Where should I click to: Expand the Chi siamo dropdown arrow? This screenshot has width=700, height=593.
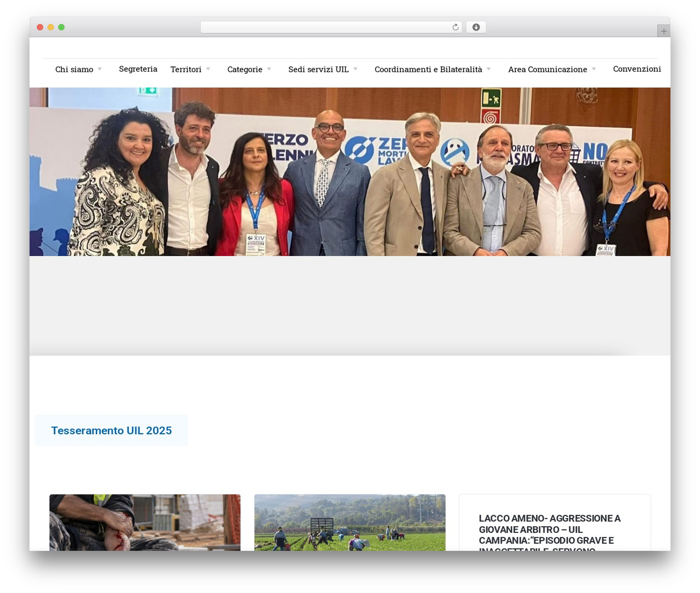pos(100,69)
